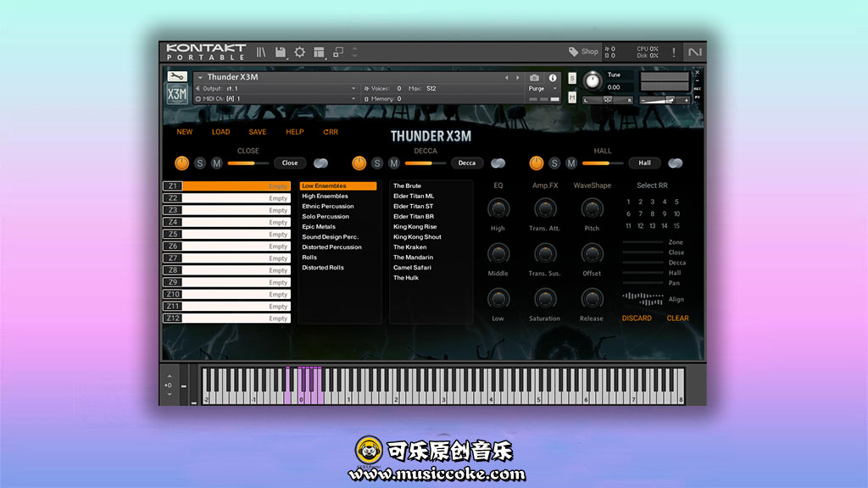Solo the DECCA microphone channel
This screenshot has width=868, height=488.
377,164
